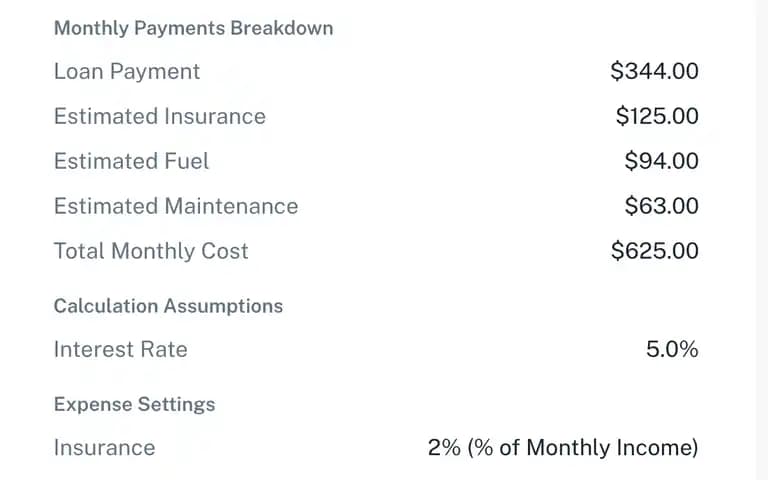Select the Insurance expense setting label

[104, 448]
